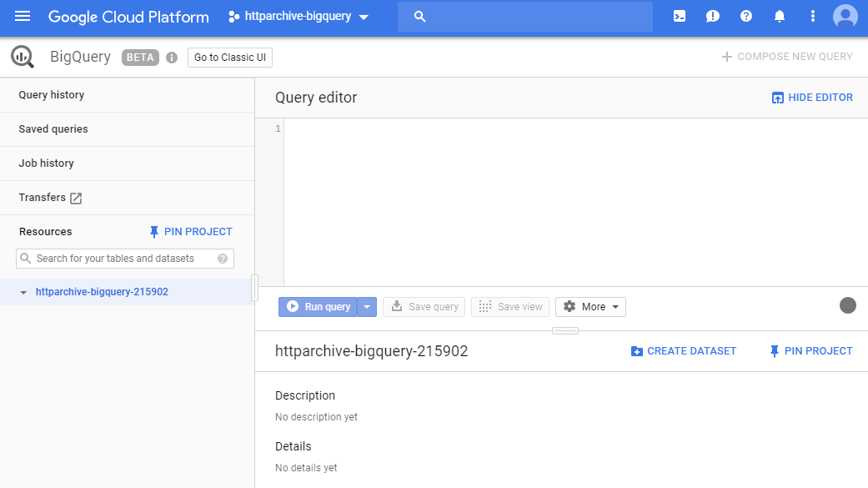The height and width of the screenshot is (488, 868).
Task: Open the send feedback icon
Action: pos(712,16)
